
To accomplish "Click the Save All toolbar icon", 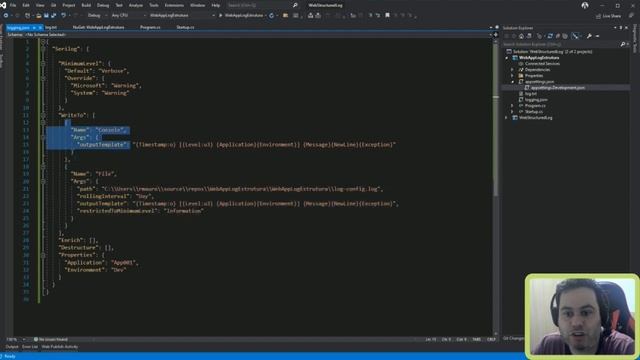I will tap(53, 16).
